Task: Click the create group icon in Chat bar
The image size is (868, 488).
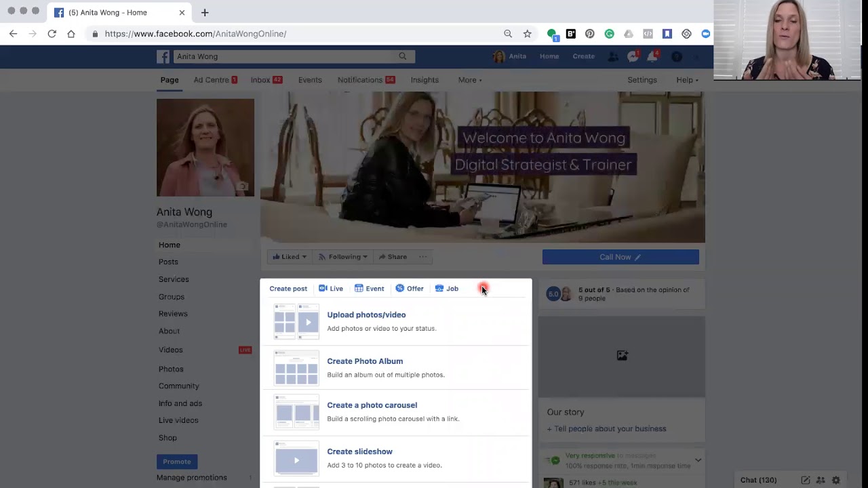Action: click(x=821, y=480)
